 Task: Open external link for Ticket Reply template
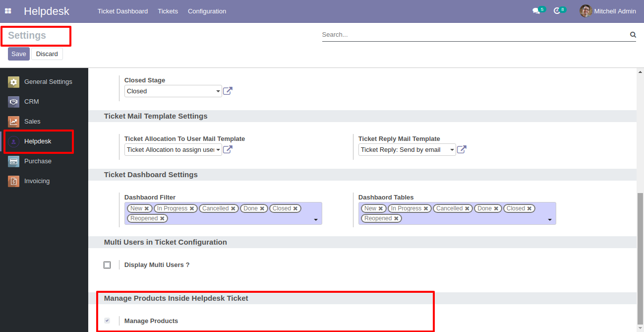pos(462,149)
